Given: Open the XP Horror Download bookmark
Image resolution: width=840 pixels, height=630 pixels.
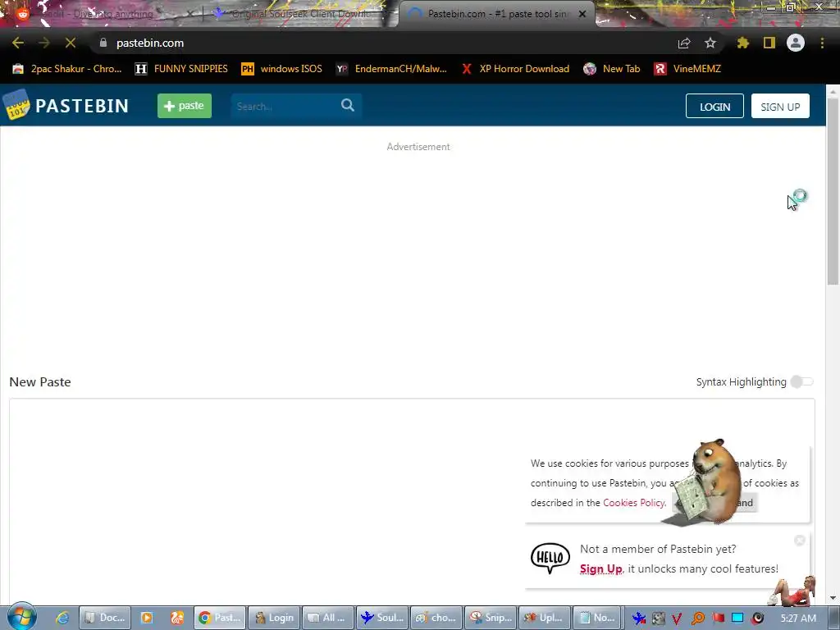Looking at the screenshot, I should 515,69.
